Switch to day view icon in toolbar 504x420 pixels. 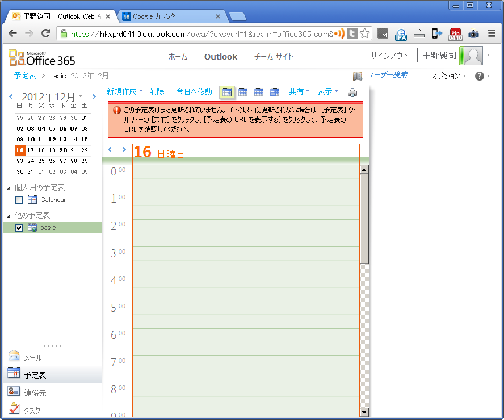pos(227,92)
